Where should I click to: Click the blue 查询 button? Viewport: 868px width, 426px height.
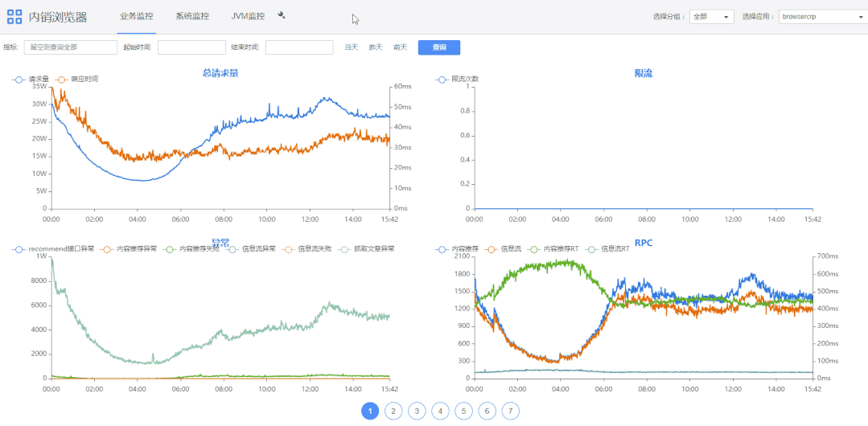click(438, 47)
